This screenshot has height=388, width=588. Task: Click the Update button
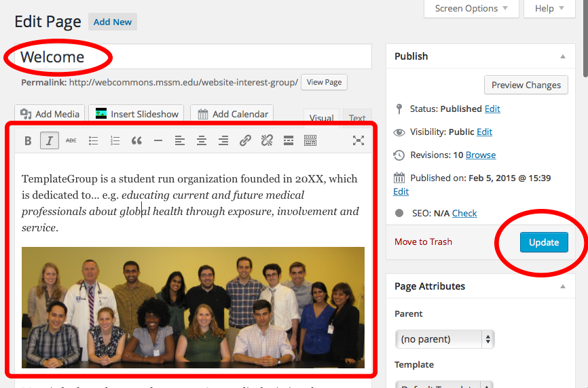click(544, 242)
